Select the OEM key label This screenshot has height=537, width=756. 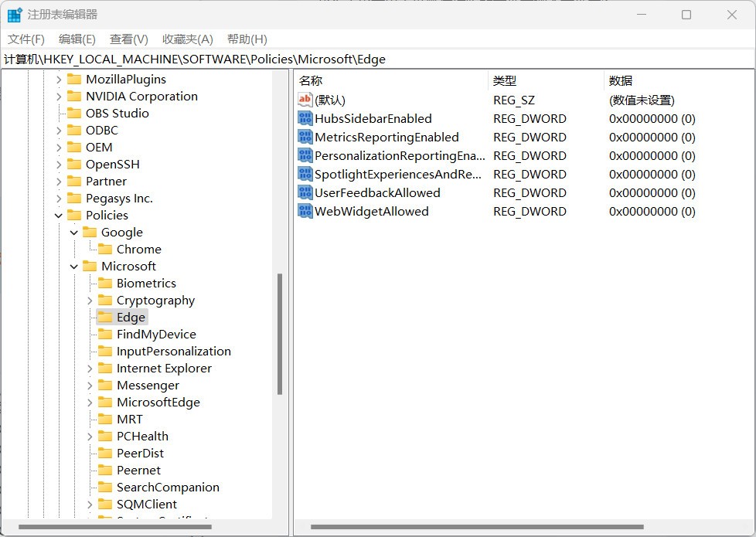99,147
